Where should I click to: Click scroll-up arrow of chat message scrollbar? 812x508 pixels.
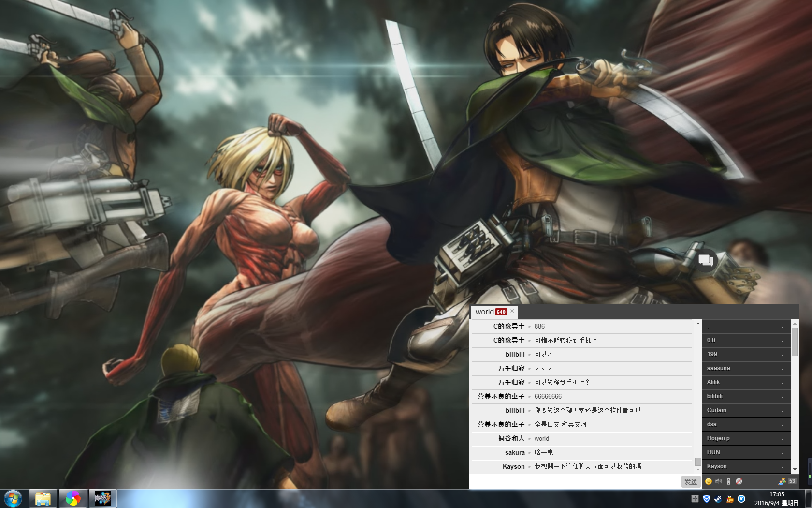[698, 323]
